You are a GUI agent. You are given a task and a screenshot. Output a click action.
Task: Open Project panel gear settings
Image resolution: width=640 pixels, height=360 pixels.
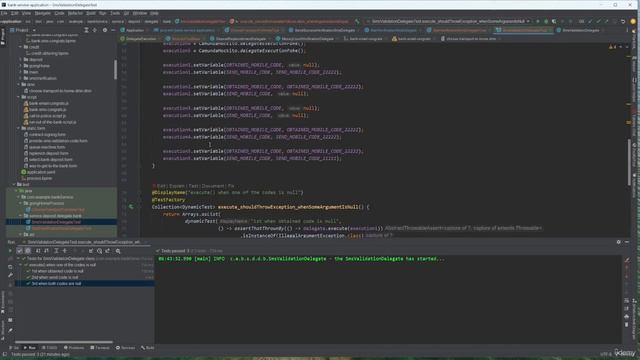[x=105, y=30]
